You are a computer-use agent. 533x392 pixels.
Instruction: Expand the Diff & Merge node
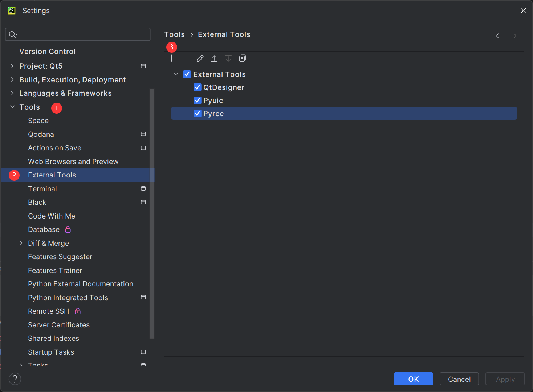coord(21,243)
